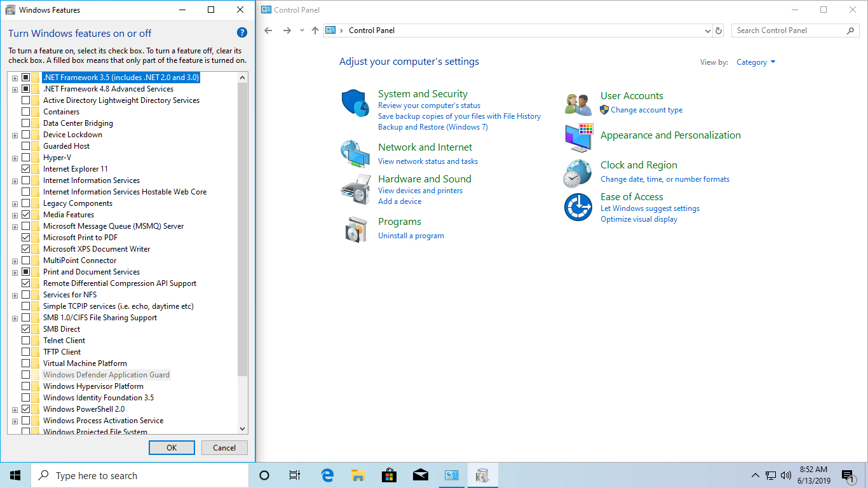Click Review your computer's status link

click(x=430, y=105)
